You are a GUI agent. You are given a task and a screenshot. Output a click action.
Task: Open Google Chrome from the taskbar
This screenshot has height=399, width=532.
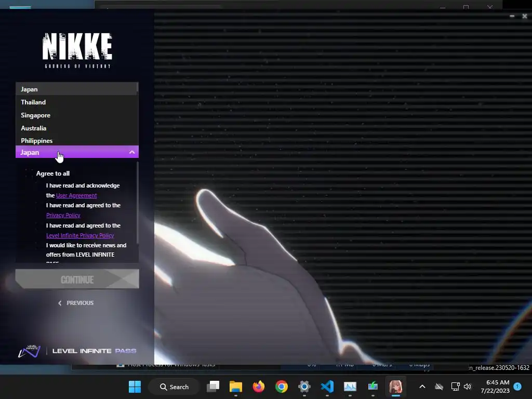click(x=281, y=387)
